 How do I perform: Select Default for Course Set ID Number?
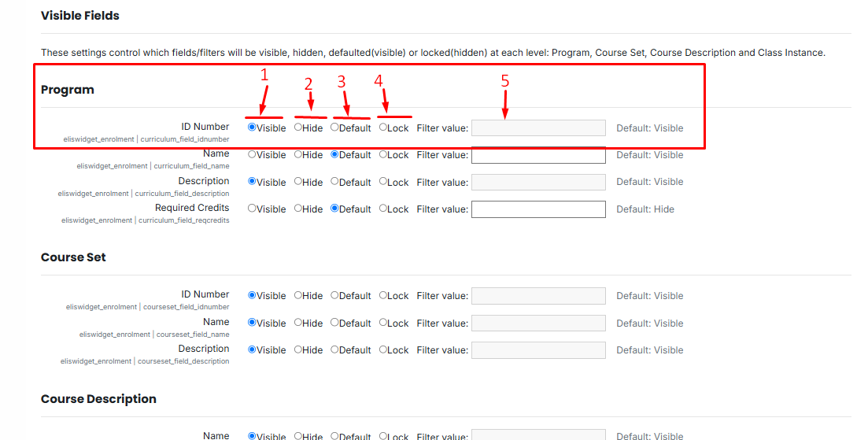(334, 295)
